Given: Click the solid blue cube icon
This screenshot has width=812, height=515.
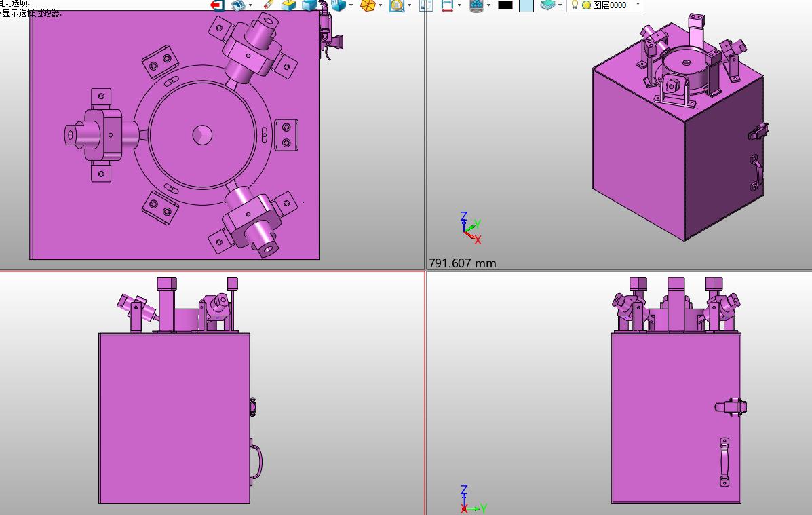Looking at the screenshot, I should tap(310, 5).
